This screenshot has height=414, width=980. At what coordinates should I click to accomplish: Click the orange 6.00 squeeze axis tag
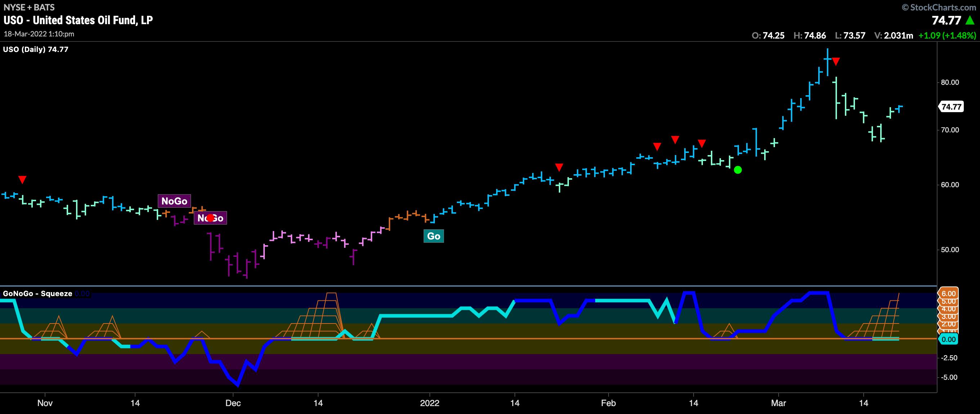948,294
